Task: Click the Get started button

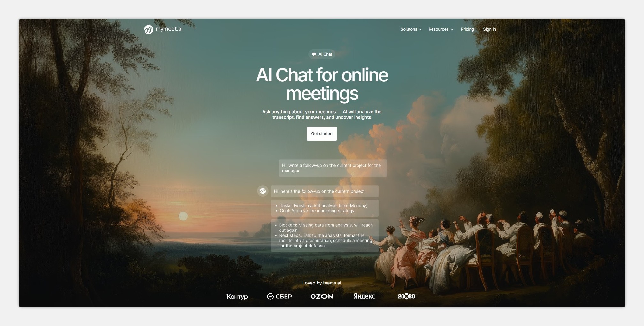Action: [322, 134]
